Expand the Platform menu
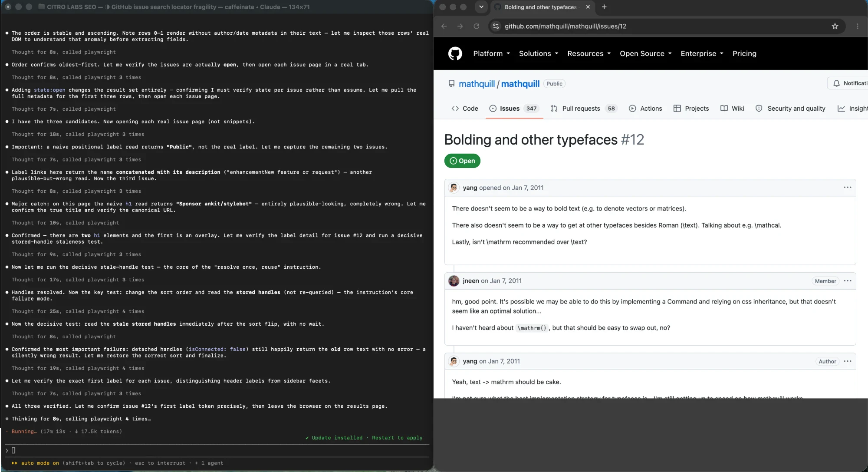868x472 pixels. click(491, 53)
